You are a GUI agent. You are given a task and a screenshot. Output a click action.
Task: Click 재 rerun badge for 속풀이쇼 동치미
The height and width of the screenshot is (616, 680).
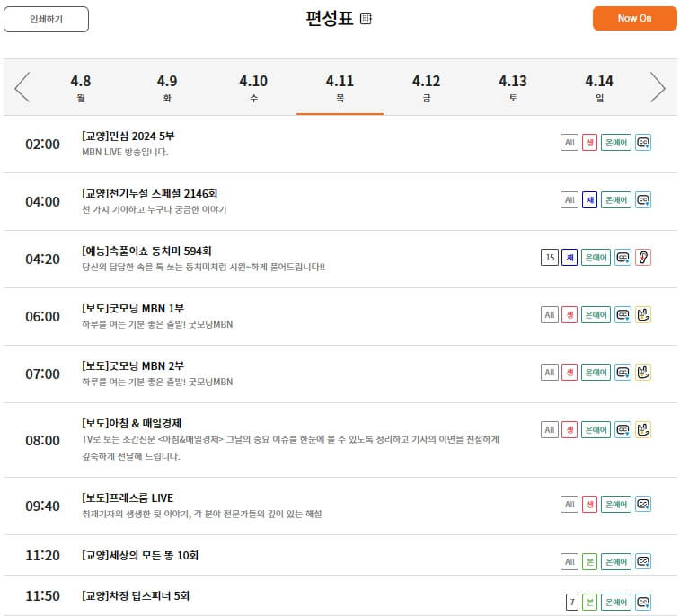570,258
